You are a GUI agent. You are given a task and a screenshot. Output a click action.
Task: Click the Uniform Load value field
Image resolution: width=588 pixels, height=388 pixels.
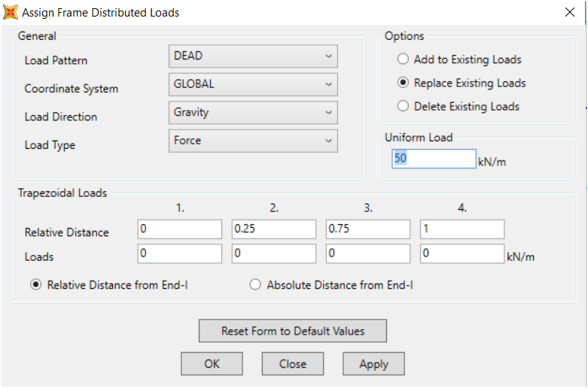pyautogui.click(x=434, y=159)
